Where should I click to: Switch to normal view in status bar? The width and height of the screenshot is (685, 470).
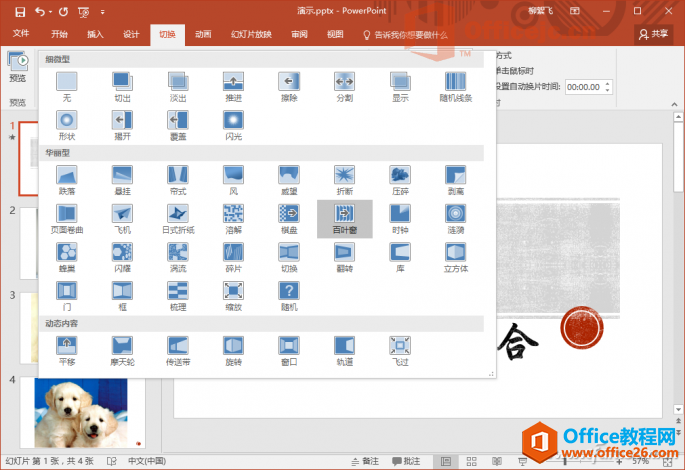446,461
